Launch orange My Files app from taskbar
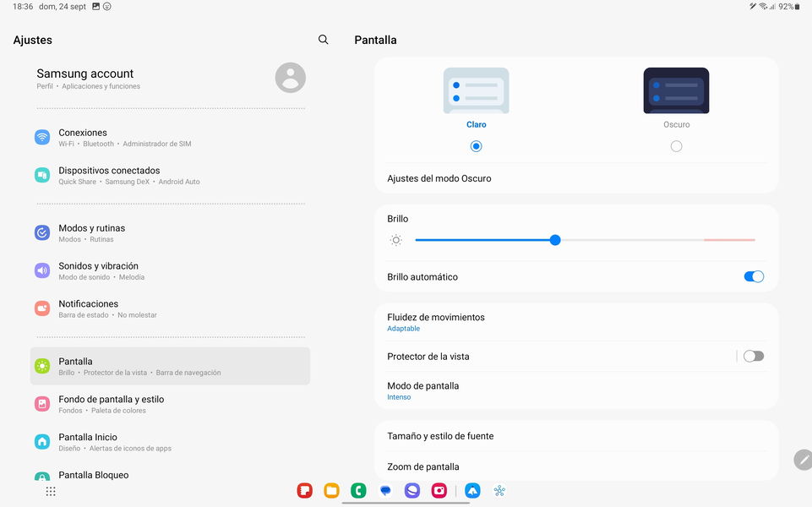This screenshot has height=507, width=812. point(331,490)
